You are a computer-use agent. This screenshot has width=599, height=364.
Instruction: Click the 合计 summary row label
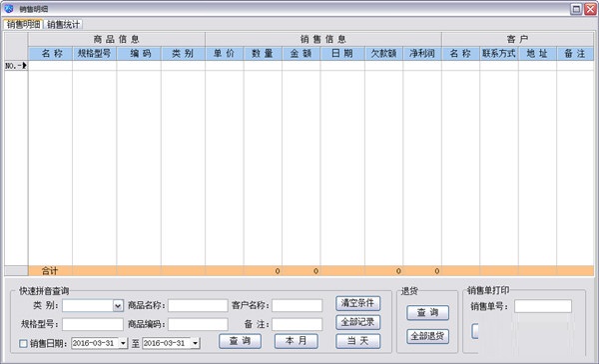[50, 271]
